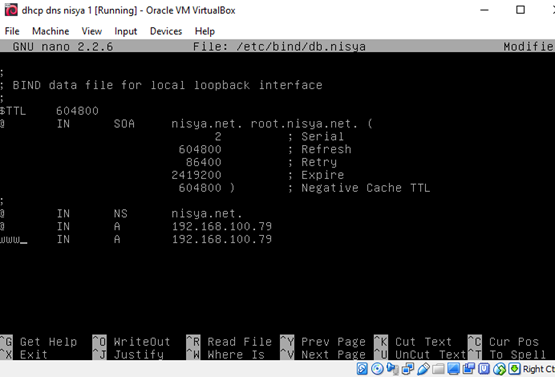Click the 'SOA' record type
This screenshot has width=555, height=377.
click(x=124, y=124)
